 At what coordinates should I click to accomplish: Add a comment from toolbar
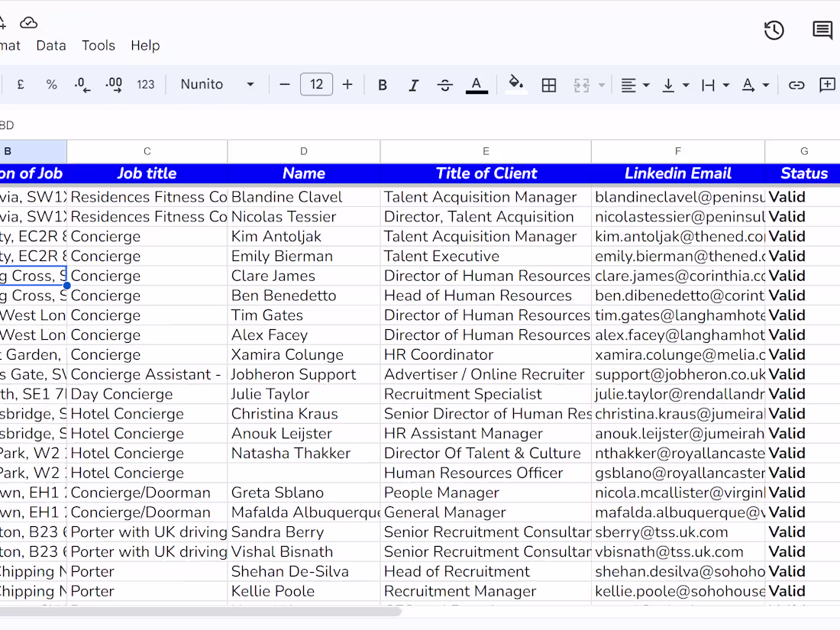827,85
